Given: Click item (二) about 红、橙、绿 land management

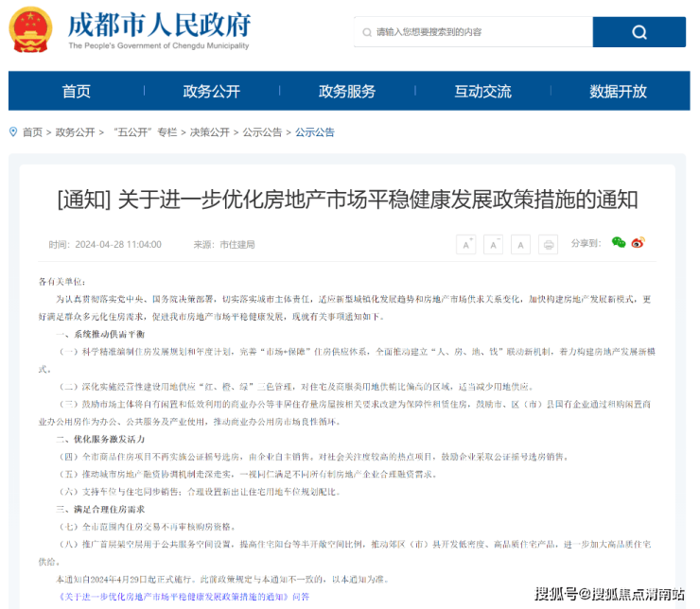Looking at the screenshot, I should tap(296, 387).
